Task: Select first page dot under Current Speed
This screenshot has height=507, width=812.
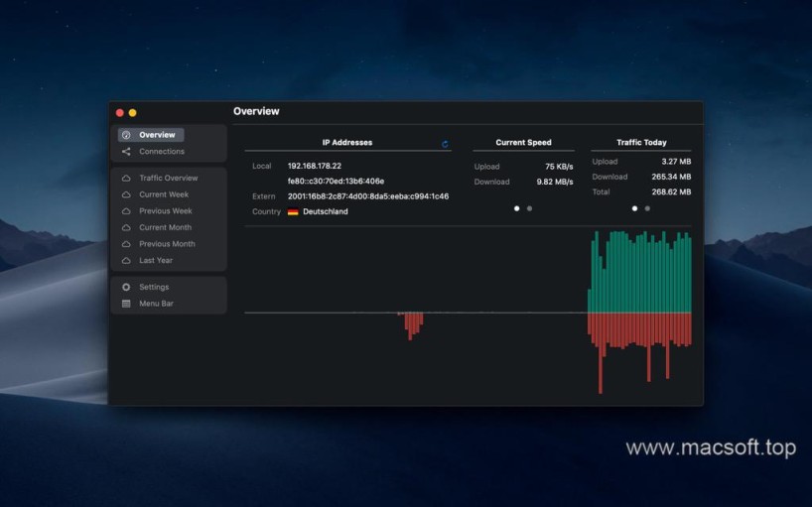Action: click(x=516, y=208)
